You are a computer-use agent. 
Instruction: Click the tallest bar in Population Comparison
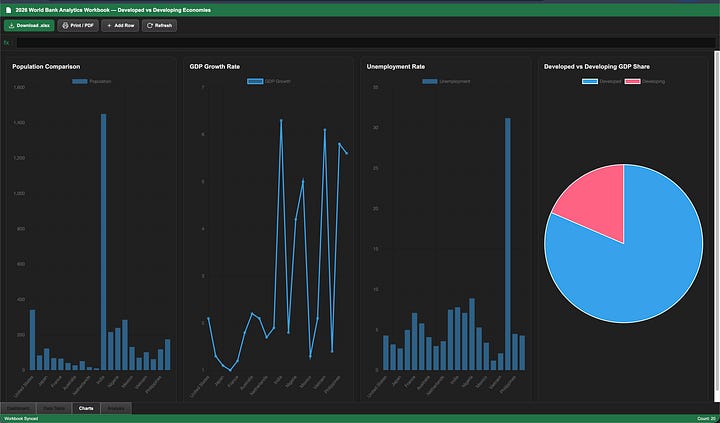click(103, 242)
